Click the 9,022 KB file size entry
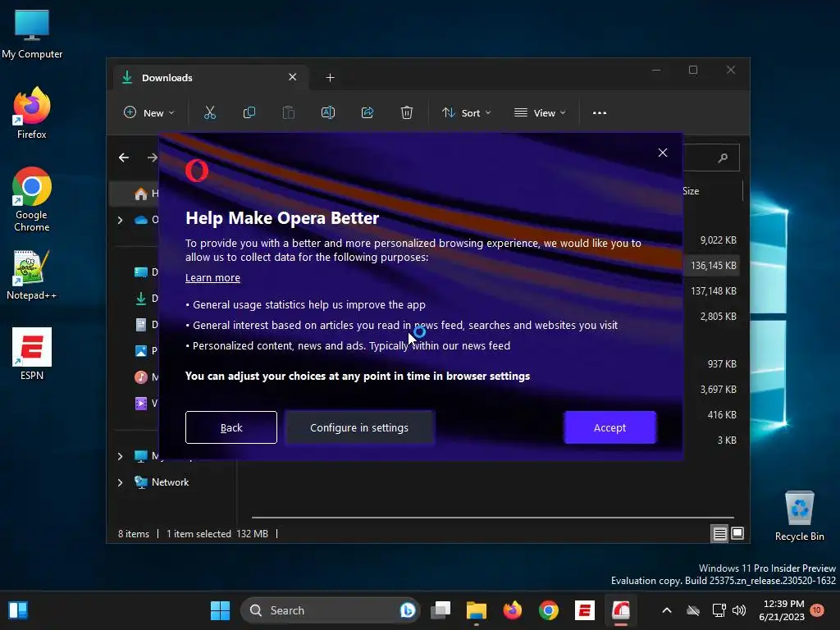The height and width of the screenshot is (630, 840). (719, 240)
